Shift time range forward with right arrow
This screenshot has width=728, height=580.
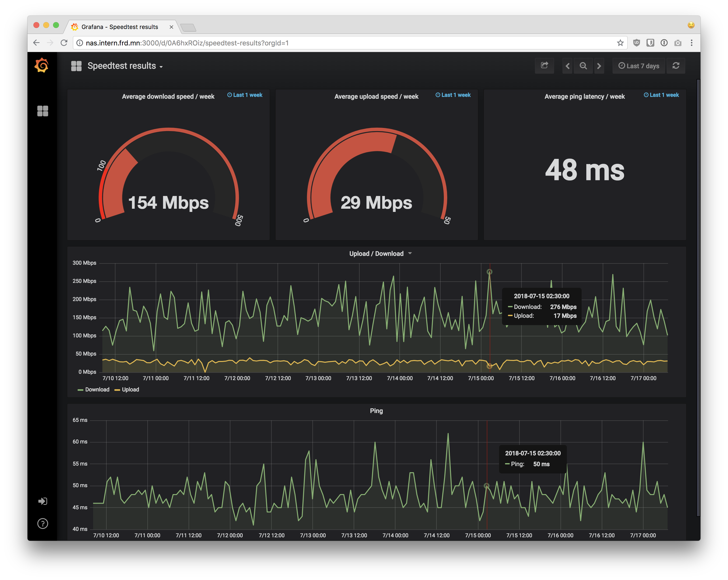pos(599,66)
